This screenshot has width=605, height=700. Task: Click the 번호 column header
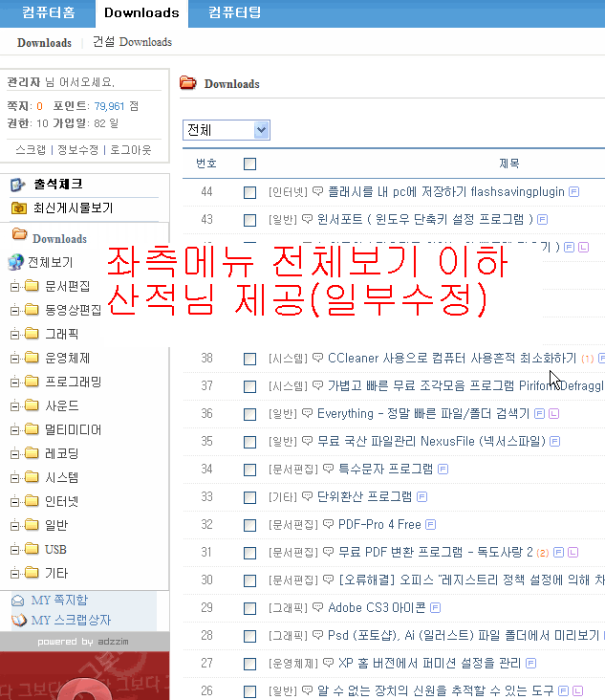point(206,164)
